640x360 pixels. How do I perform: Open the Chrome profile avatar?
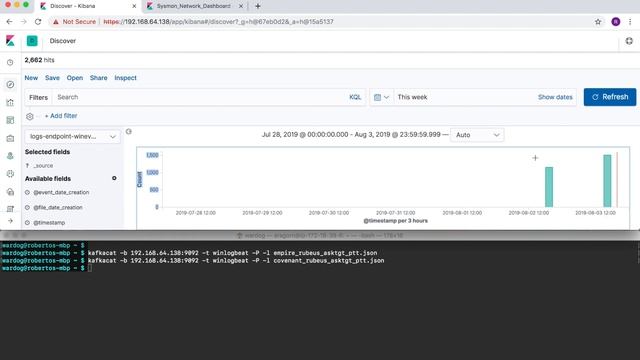616,22
